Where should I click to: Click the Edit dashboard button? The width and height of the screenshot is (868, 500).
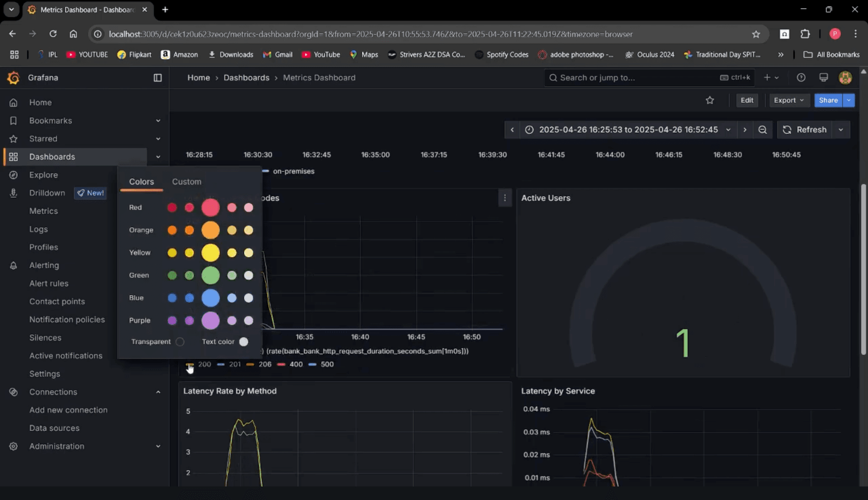tap(746, 100)
